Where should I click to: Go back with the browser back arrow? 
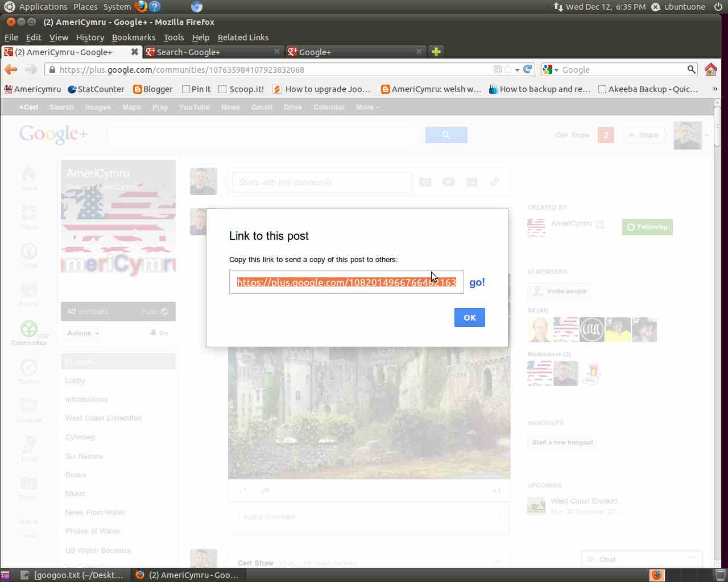(x=10, y=69)
